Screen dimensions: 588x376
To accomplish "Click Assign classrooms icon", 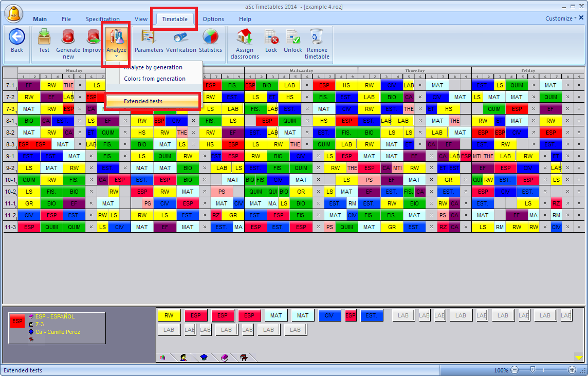I will 245,37.
